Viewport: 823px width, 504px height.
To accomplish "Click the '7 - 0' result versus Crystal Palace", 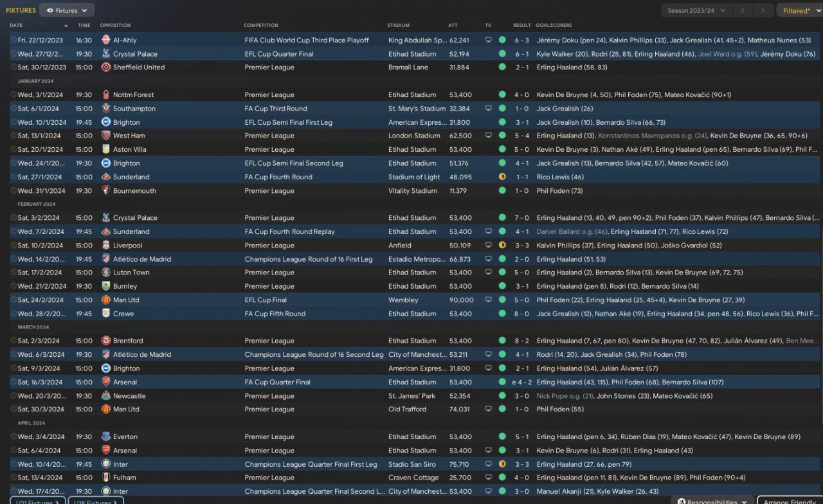I will click(522, 218).
